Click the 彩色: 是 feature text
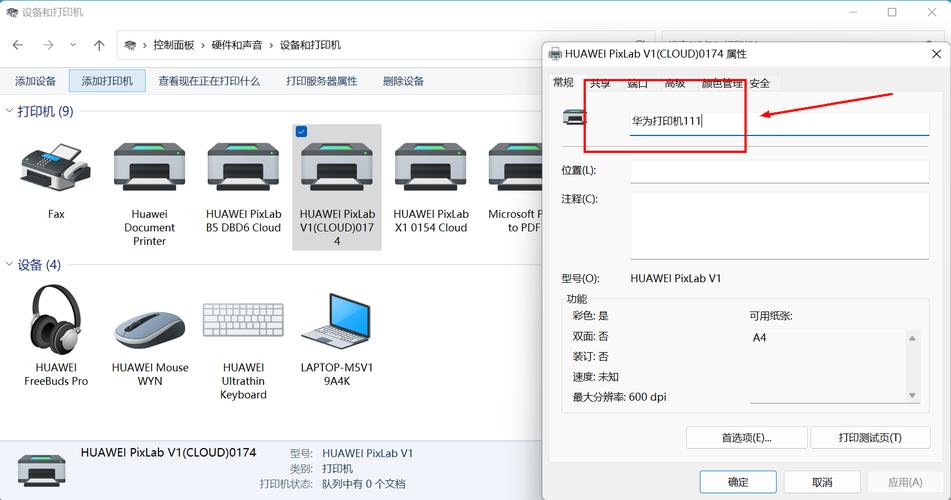Viewport: 951px width, 500px height. [x=590, y=316]
